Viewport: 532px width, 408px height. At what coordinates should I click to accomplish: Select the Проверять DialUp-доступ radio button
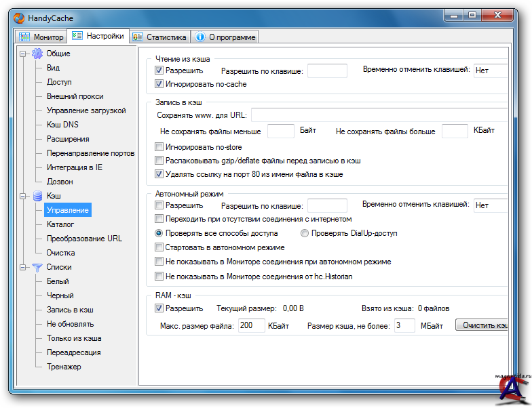coord(305,233)
